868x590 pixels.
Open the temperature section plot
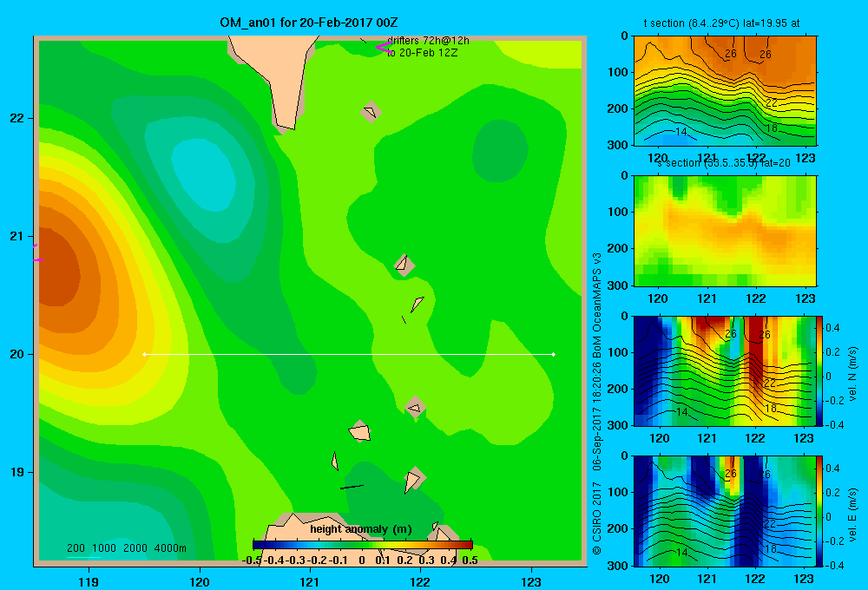coord(725,91)
